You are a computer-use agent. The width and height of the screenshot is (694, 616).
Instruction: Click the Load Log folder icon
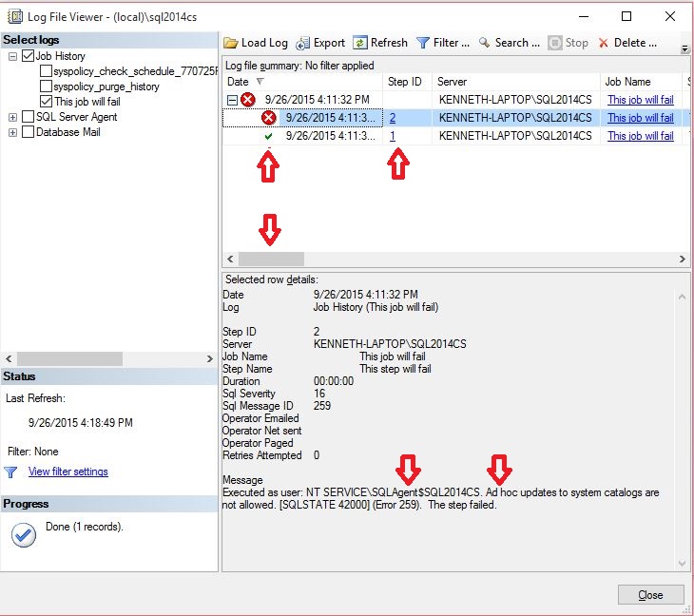tap(231, 43)
